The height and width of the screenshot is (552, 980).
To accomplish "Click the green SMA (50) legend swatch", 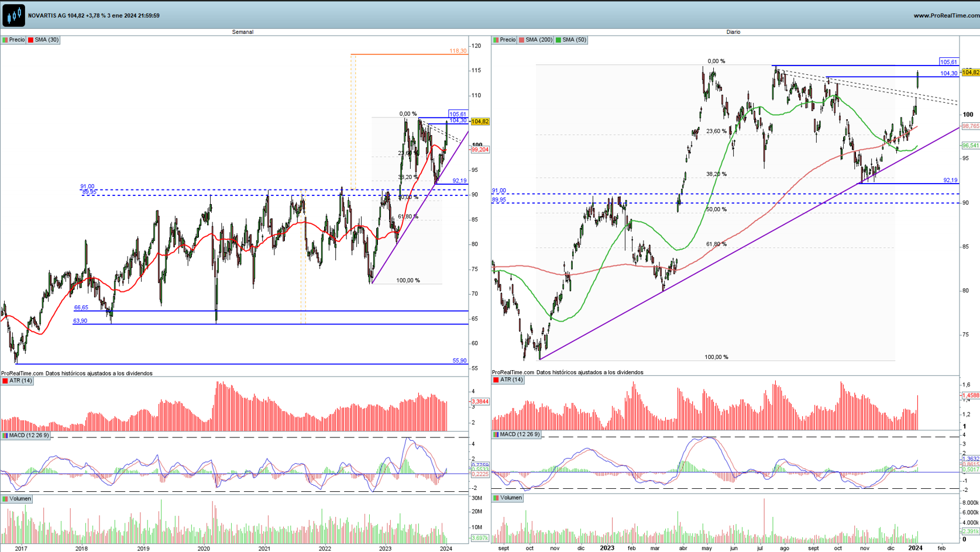I will (x=558, y=40).
